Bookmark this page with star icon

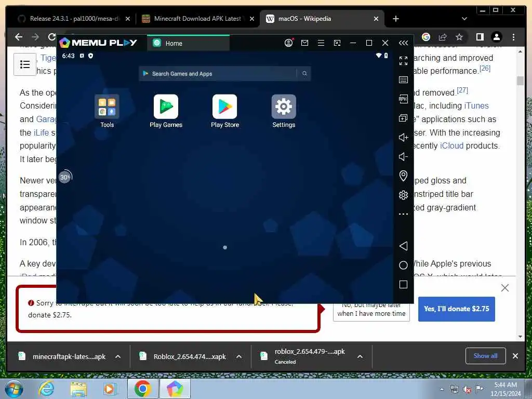tap(459, 37)
